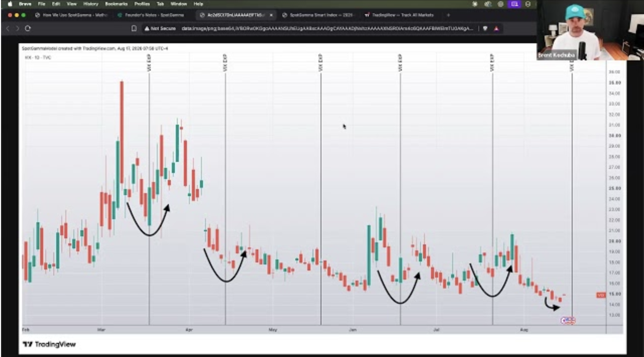The height and width of the screenshot is (357, 644).
Task: Open the Profiles menu
Action: (142, 4)
